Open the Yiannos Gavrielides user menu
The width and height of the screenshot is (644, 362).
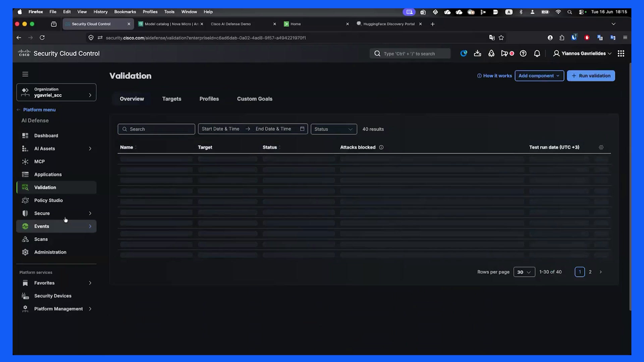point(582,54)
